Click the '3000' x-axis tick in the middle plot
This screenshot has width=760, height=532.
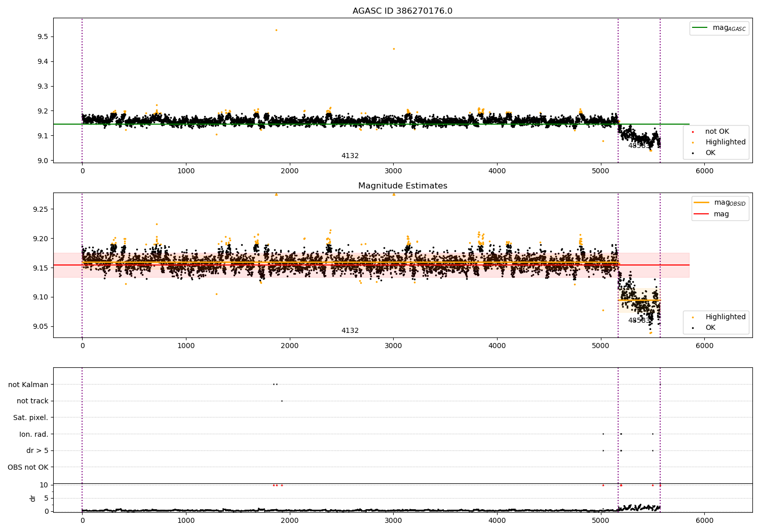tap(393, 346)
